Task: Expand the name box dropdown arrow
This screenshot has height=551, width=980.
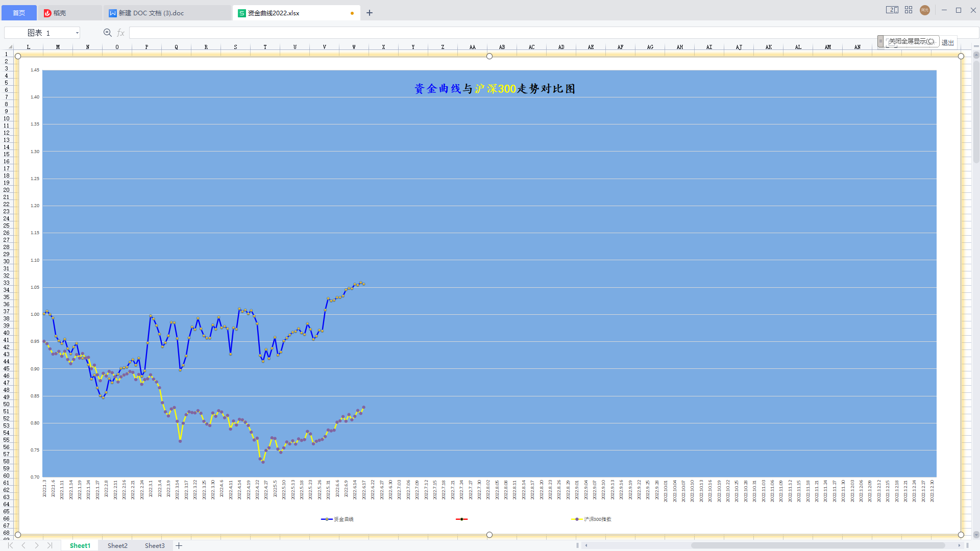Action: click(x=77, y=33)
